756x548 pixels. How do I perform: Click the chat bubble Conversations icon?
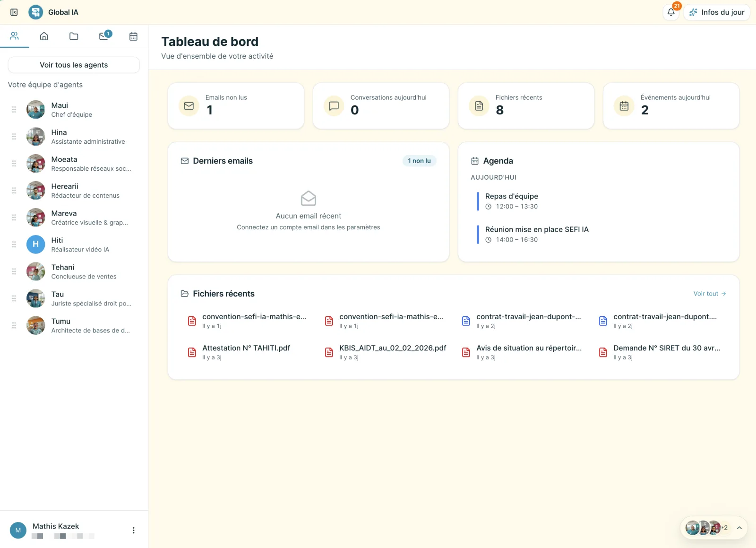[334, 106]
